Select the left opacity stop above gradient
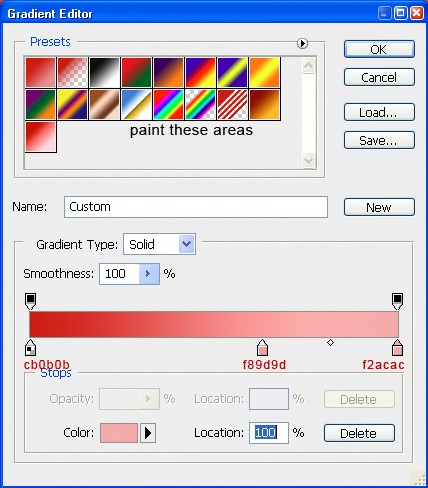 (x=30, y=301)
